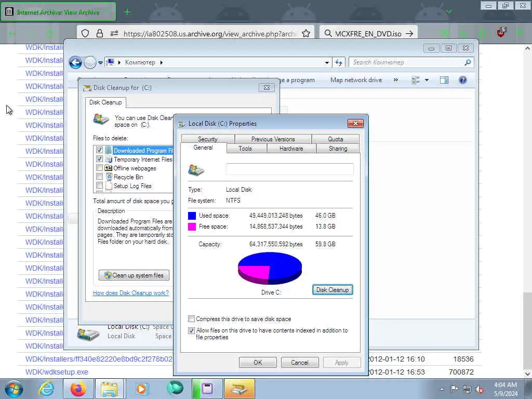The image size is (532, 399).
Task: Check the Offline webpages checkbox
Action: click(99, 168)
